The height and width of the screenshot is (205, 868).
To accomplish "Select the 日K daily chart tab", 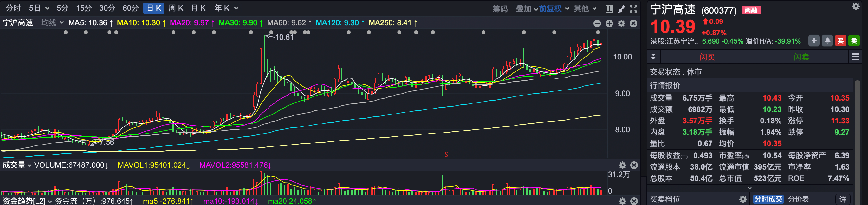I will pyautogui.click(x=154, y=8).
